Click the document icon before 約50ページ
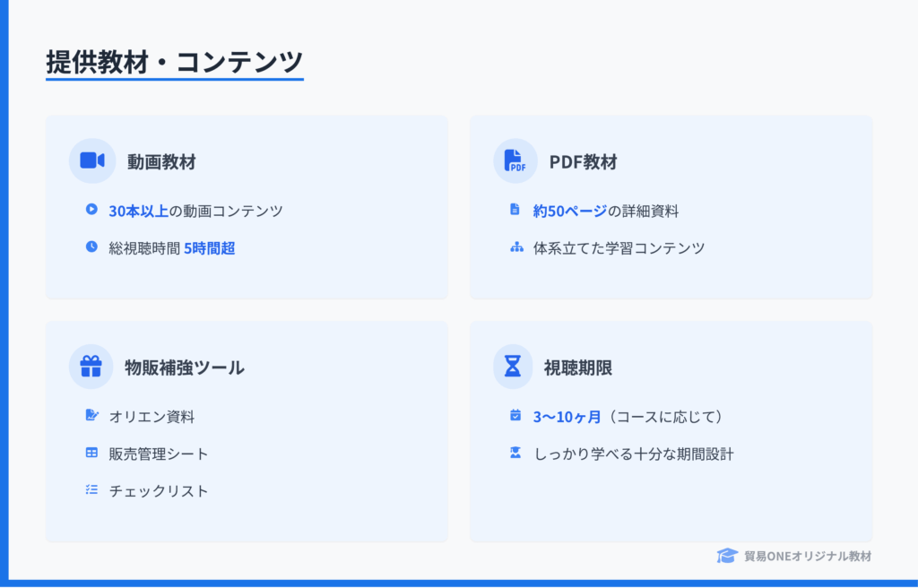The height and width of the screenshot is (588, 918). click(515, 209)
